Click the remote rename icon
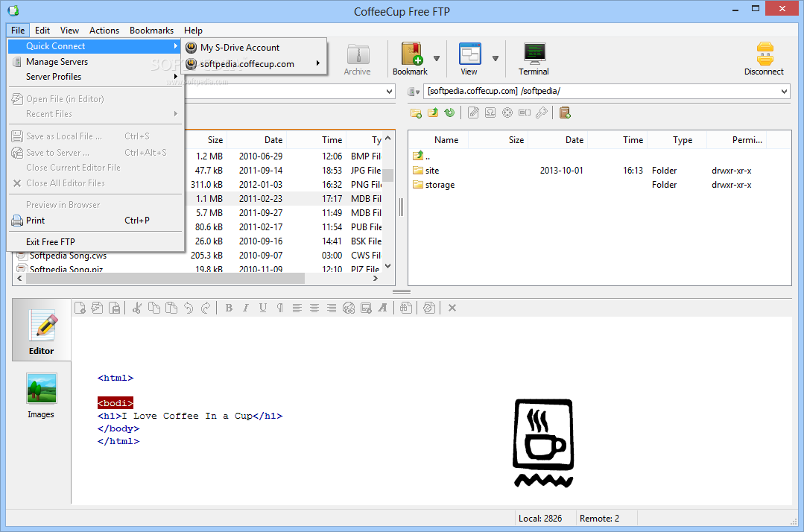804x532 pixels. tap(525, 113)
